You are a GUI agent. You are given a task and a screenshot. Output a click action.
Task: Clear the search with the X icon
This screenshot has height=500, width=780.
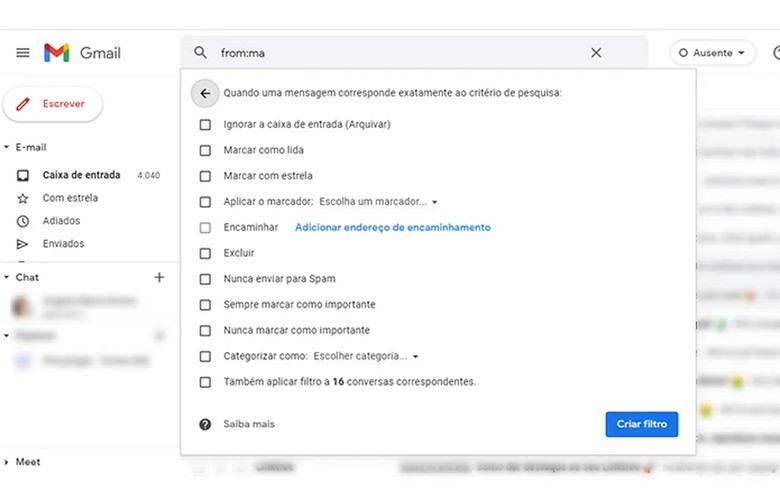pyautogui.click(x=596, y=53)
